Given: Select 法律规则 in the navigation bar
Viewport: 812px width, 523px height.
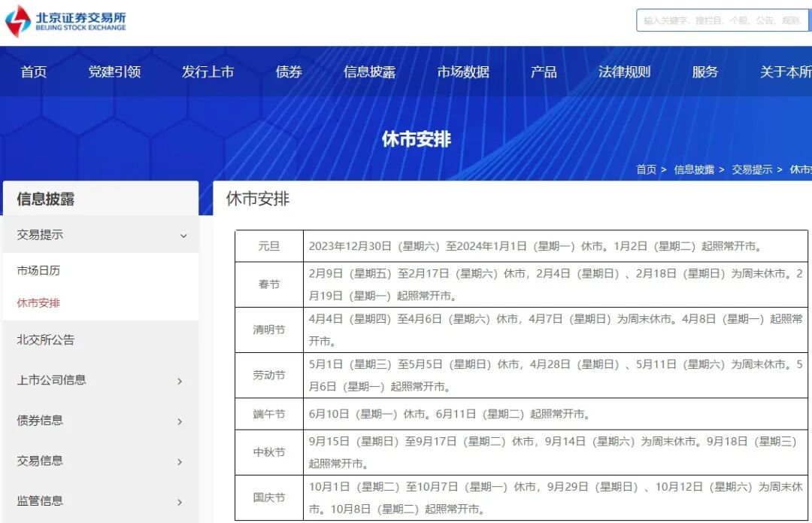Looking at the screenshot, I should [x=623, y=72].
